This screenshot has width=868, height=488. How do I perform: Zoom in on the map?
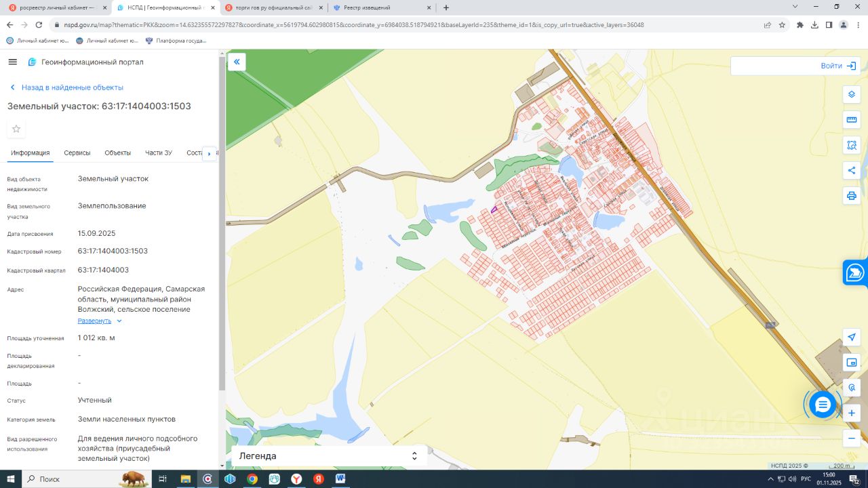click(852, 413)
